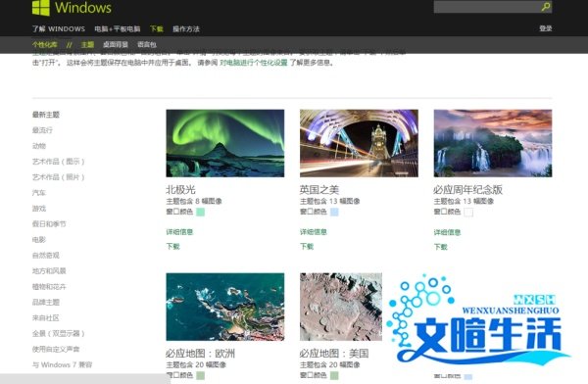This screenshot has height=384, width=588.
Task: Select 植物和花卉 category in sidebar
Action: pos(49,287)
